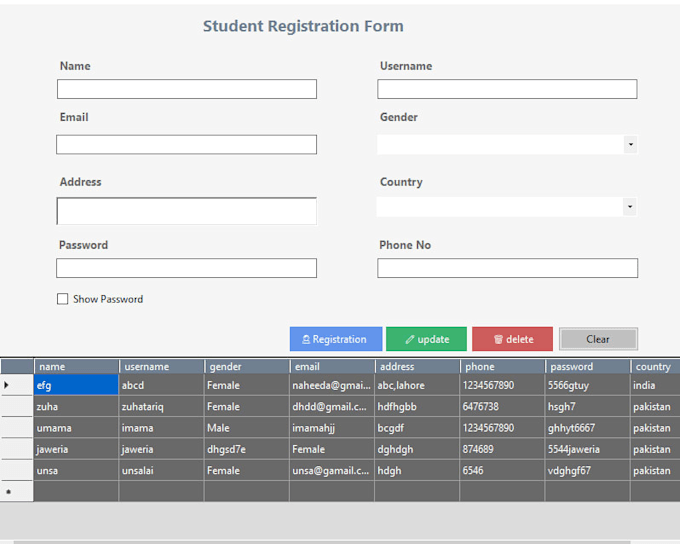Focus the Address text box

tap(186, 211)
